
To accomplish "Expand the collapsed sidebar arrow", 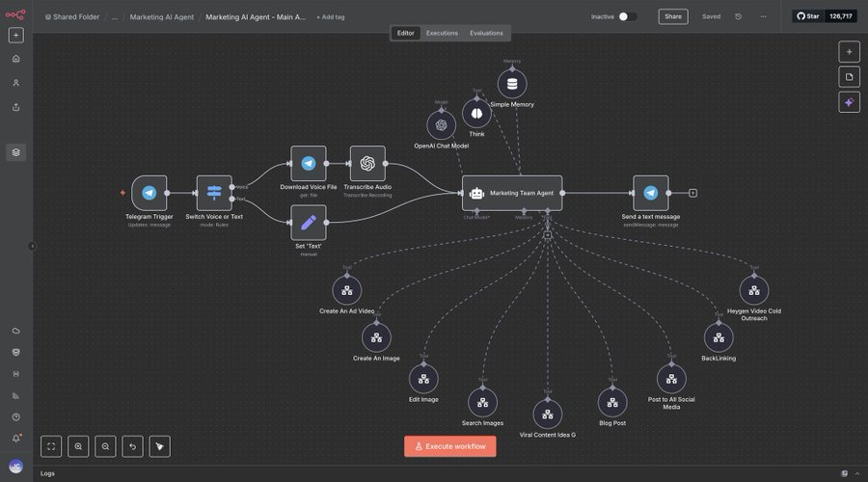I will click(32, 246).
